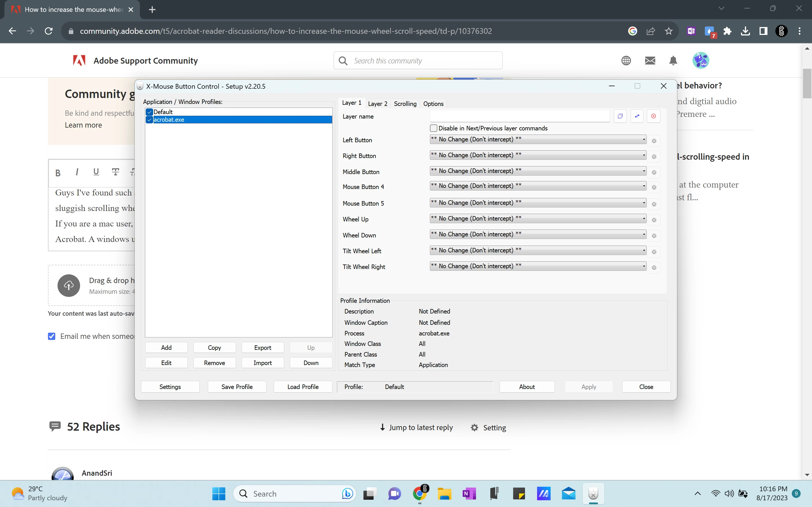The image size is (812, 507).
Task: Click the swap layer arrows icon
Action: (637, 116)
